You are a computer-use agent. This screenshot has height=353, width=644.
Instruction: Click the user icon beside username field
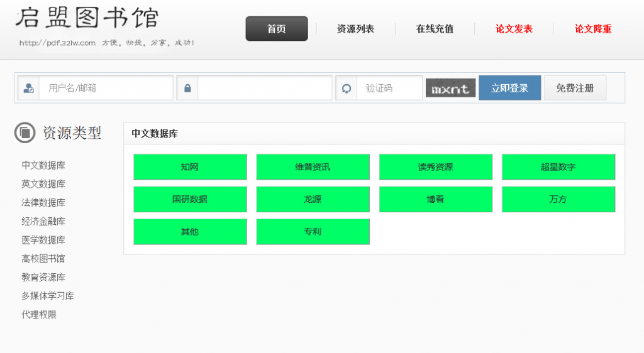tap(29, 88)
